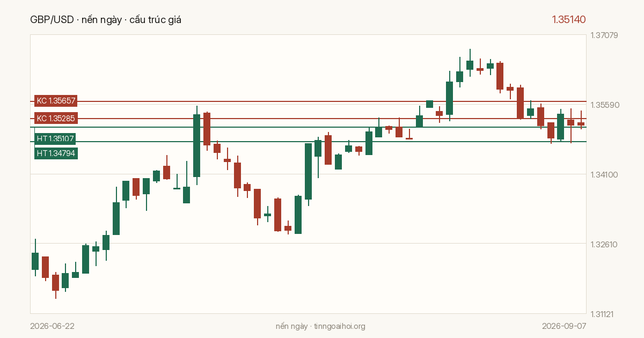Click the KC 1.35285 resistance label
The width and height of the screenshot is (644, 338).
[x=56, y=118]
